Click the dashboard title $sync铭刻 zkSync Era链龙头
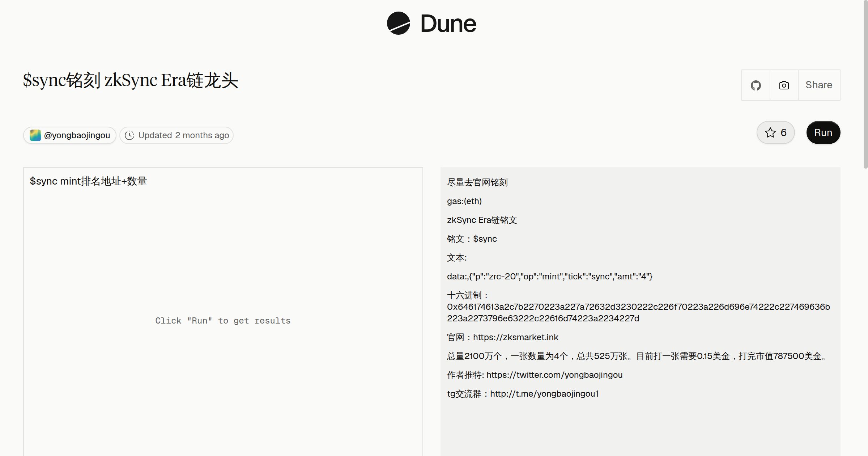This screenshot has height=456, width=868. (x=131, y=80)
